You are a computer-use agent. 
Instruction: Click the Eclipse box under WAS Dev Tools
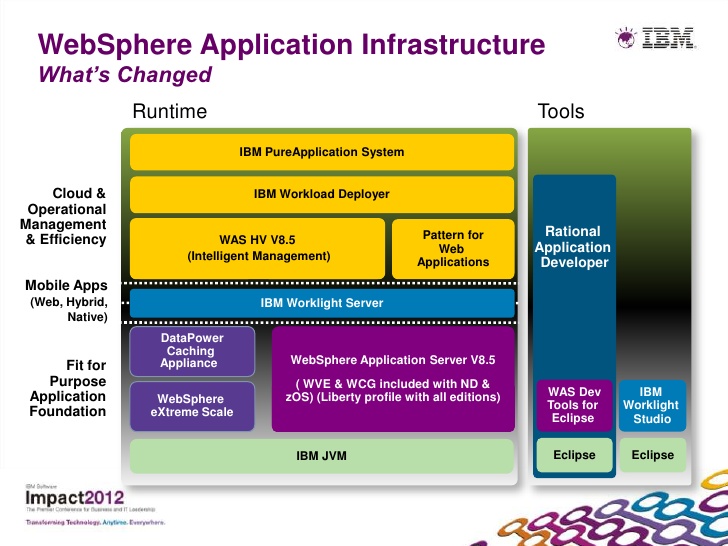pos(574,455)
